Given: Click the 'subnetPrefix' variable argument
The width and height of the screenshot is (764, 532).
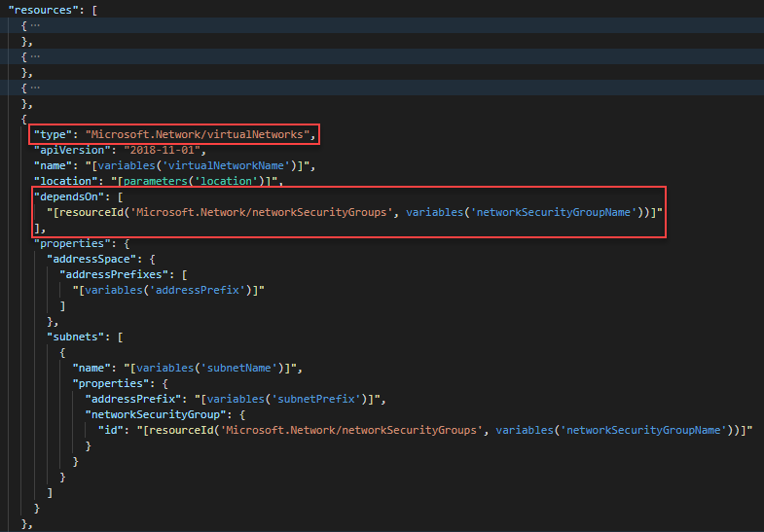Looking at the screenshot, I should pyautogui.click(x=316, y=399).
